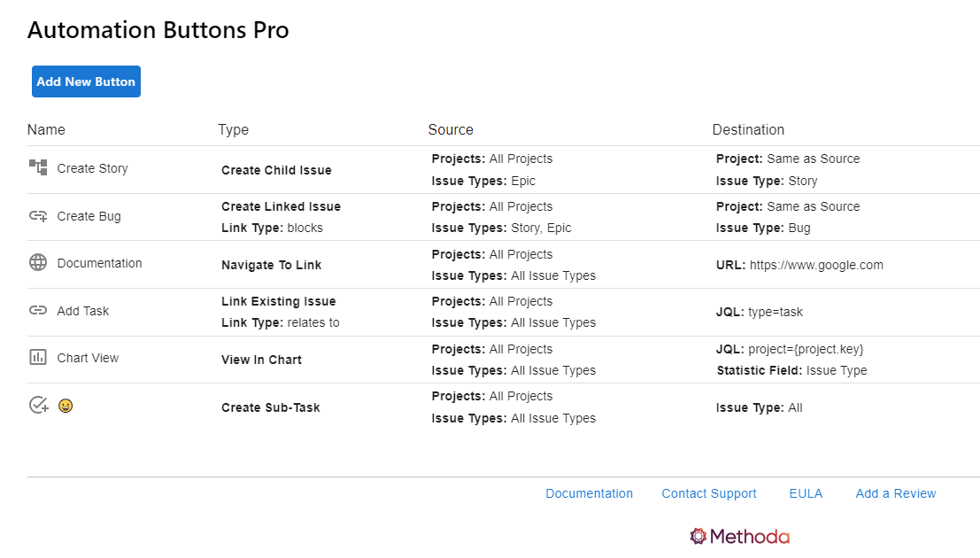Select the Create Story button row name
The width and height of the screenshot is (980, 558).
point(92,168)
